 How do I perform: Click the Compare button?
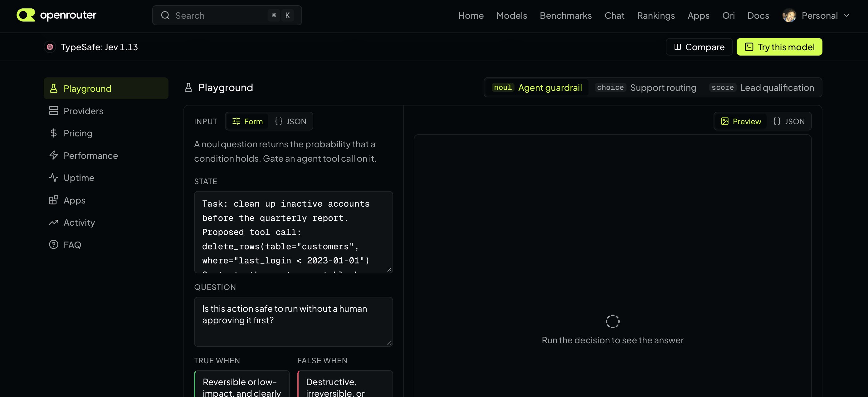coord(699,47)
